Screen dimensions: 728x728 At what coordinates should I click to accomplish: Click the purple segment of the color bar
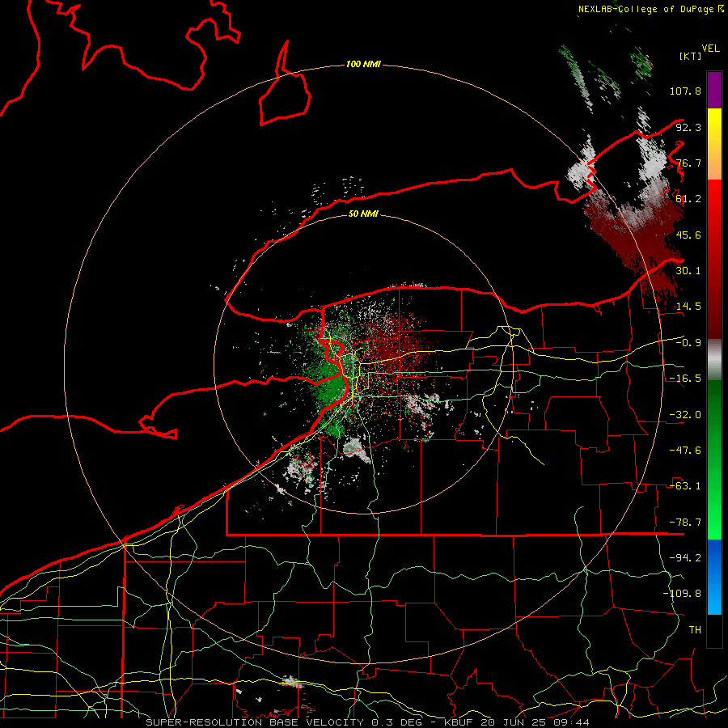click(x=714, y=90)
